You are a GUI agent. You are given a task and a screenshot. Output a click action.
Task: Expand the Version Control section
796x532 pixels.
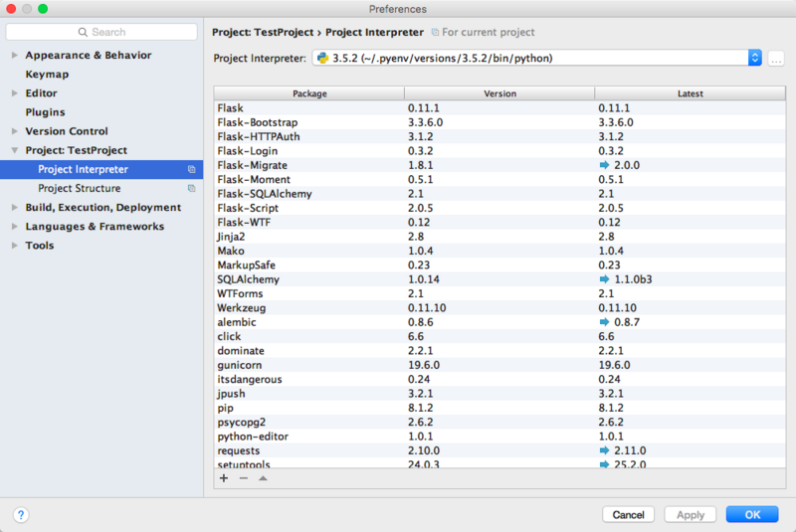(15, 131)
